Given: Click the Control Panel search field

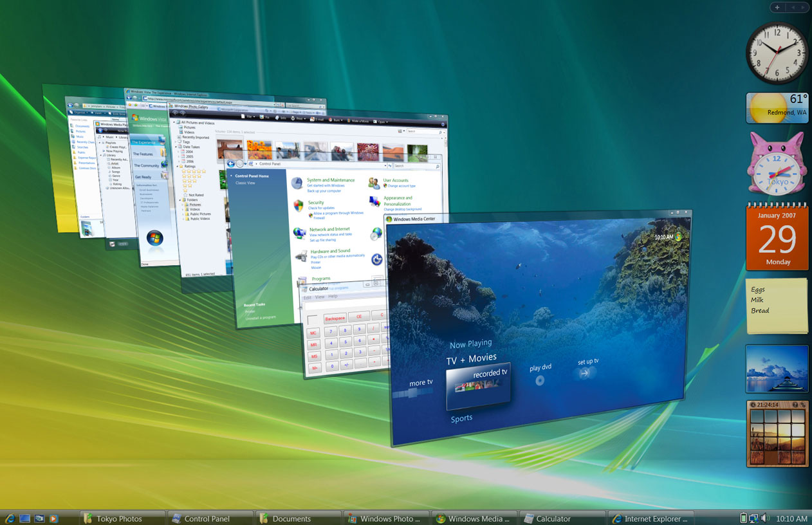Looking at the screenshot, I should pos(416,165).
